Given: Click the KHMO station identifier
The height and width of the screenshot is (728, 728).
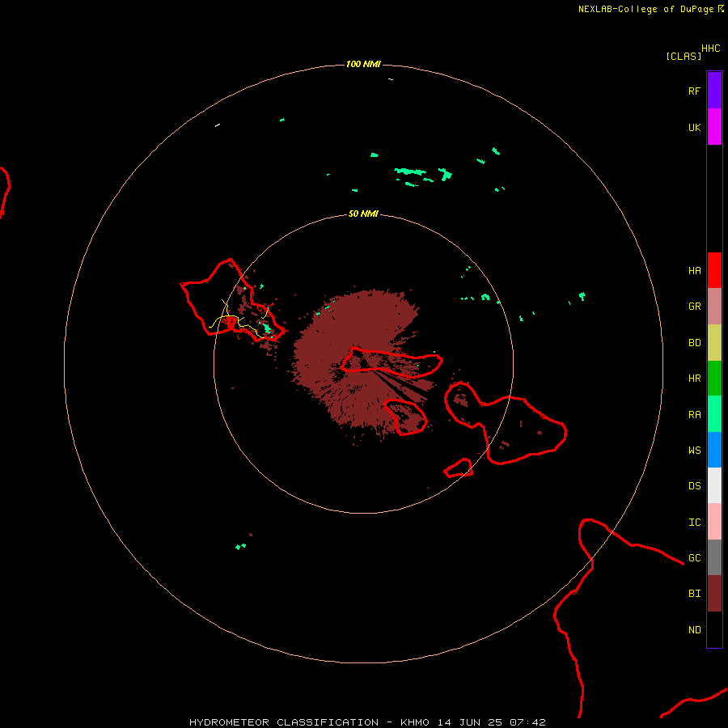Looking at the screenshot, I should tap(415, 722).
